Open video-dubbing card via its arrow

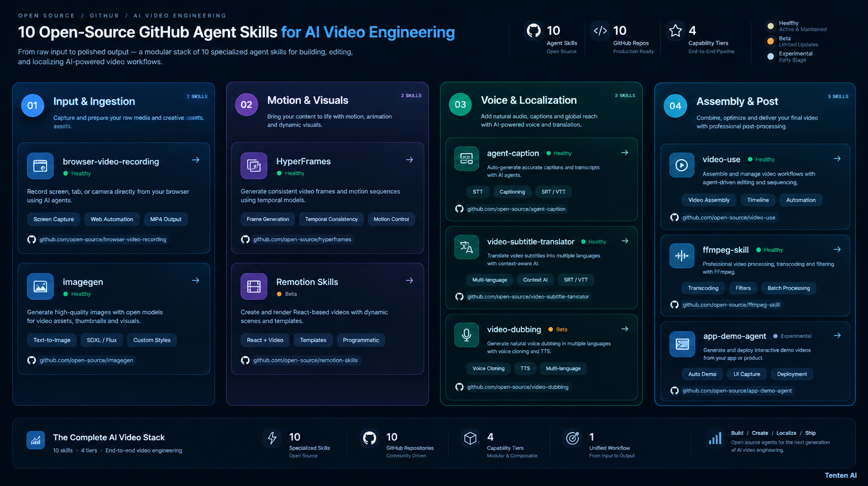pos(625,329)
